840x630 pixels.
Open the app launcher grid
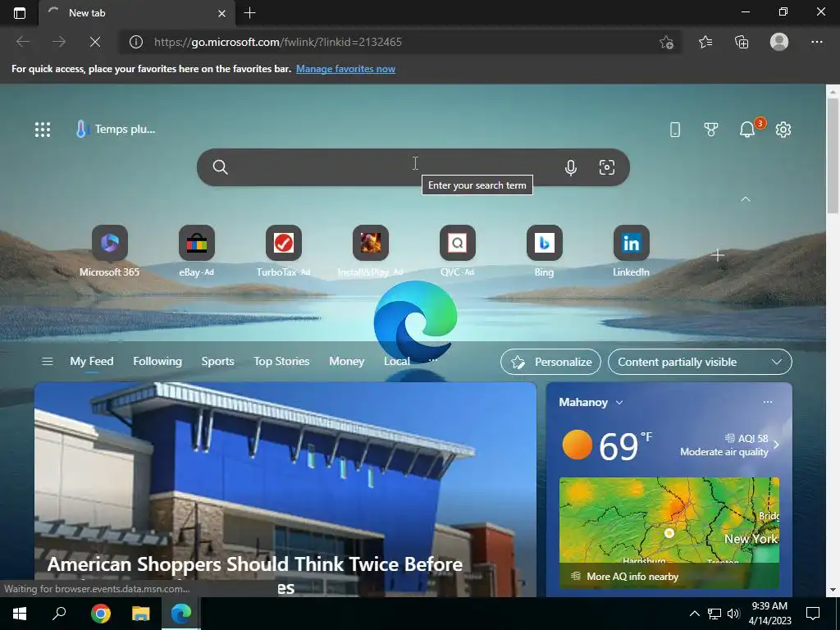(43, 129)
